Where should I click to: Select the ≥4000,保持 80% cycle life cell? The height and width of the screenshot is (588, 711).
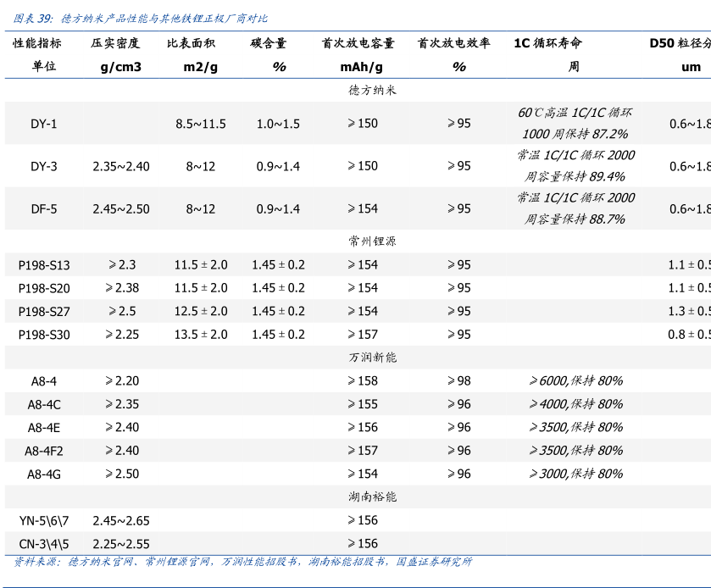(x=576, y=404)
